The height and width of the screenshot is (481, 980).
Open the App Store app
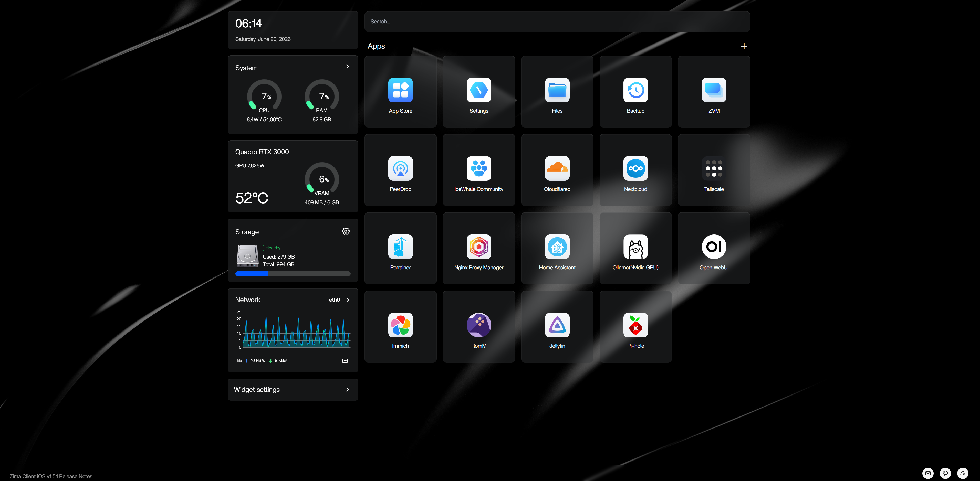(x=400, y=91)
